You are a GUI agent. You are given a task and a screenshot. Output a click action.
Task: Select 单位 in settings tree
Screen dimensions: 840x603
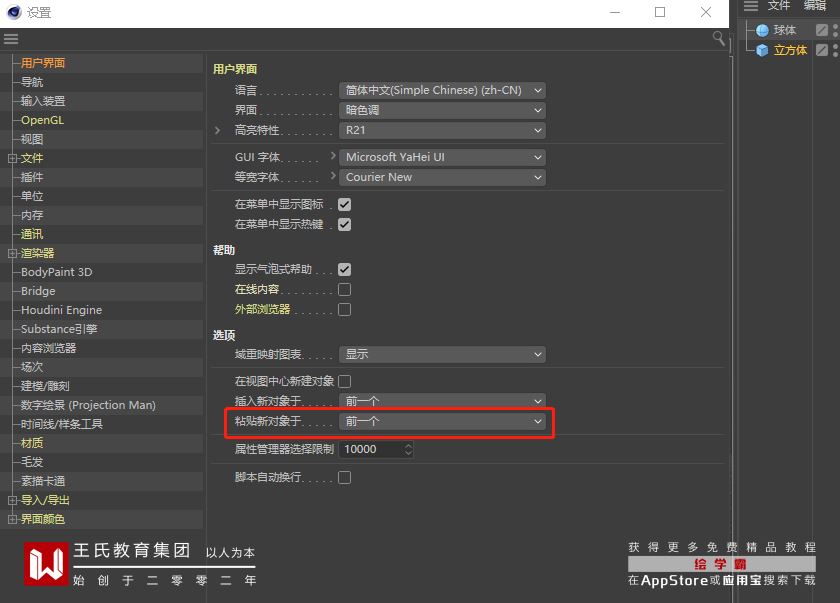pyautogui.click(x=32, y=197)
